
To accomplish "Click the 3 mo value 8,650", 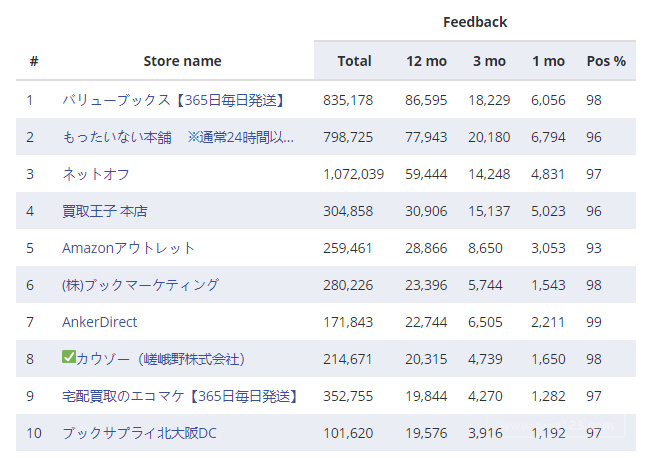I will click(x=485, y=248).
